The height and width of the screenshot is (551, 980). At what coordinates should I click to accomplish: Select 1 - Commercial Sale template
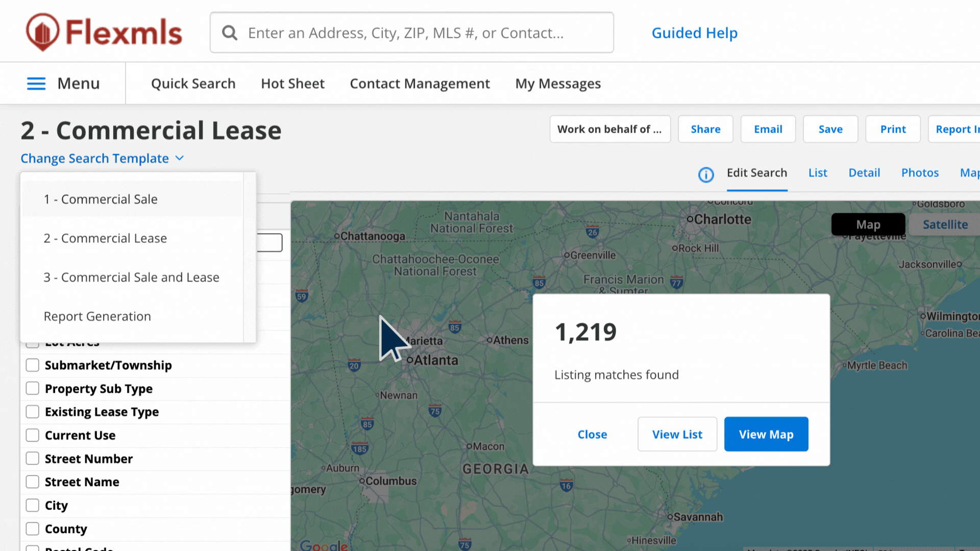coord(101,199)
